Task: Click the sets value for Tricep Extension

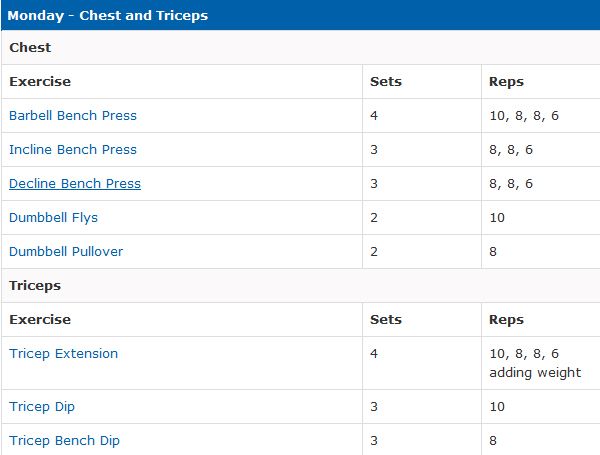Action: [374, 353]
